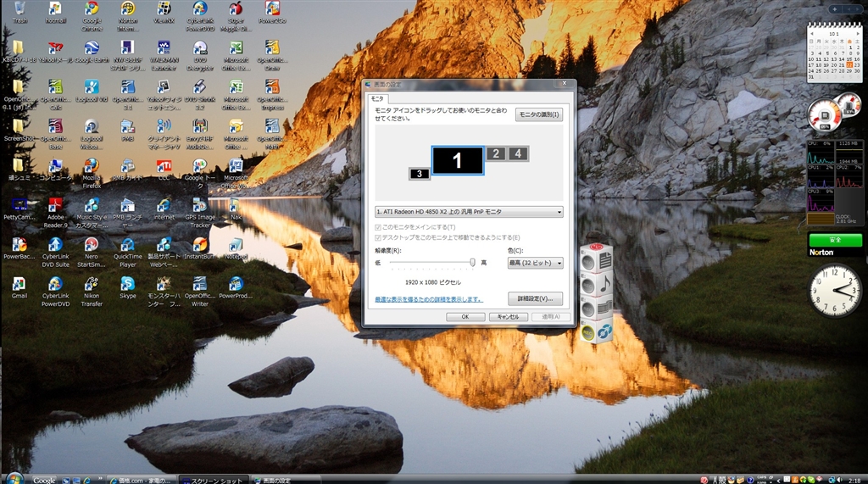The width and height of the screenshot is (868, 484).
Task: Open OpenOffice Draw shortcut
Action: click(x=272, y=55)
